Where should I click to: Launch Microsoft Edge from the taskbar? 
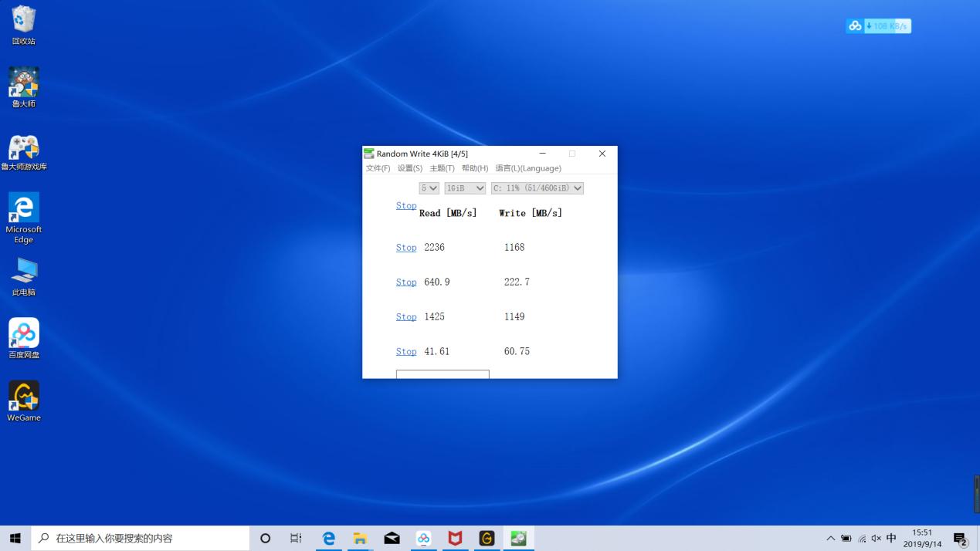tap(328, 538)
